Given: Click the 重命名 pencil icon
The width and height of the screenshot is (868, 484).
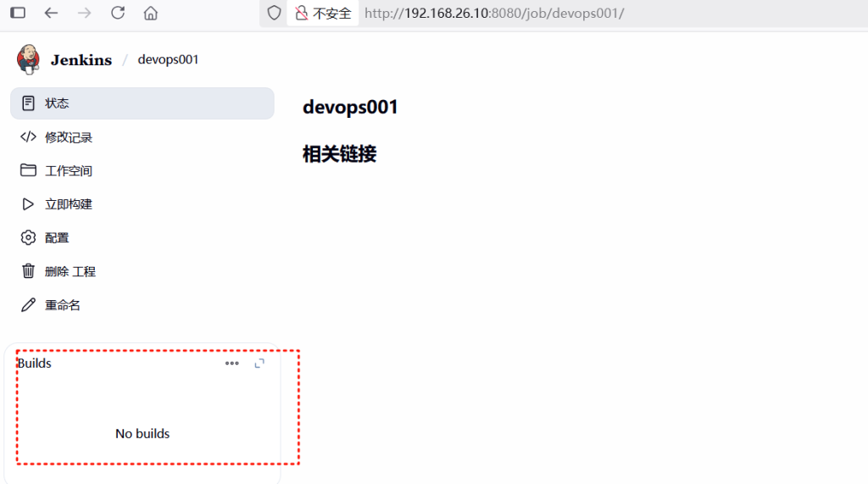Looking at the screenshot, I should 29,305.
